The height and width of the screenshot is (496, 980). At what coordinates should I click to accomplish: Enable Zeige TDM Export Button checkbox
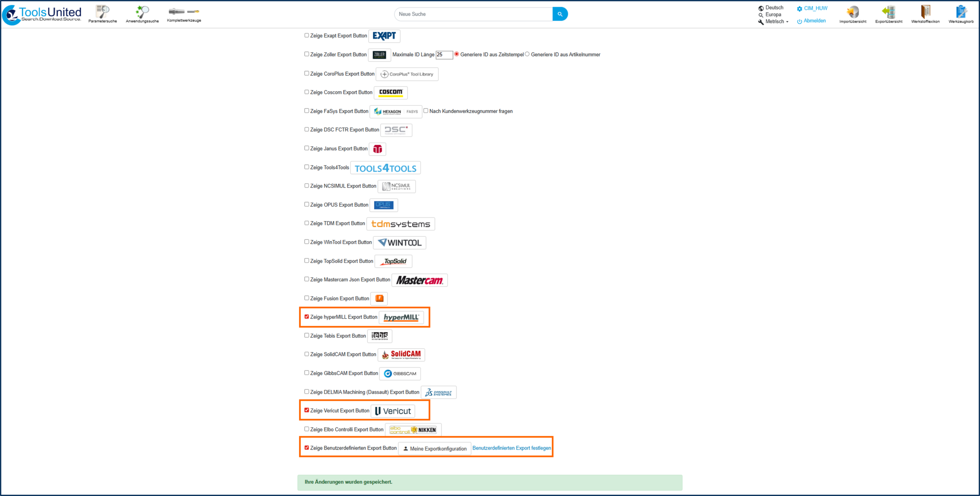point(307,223)
